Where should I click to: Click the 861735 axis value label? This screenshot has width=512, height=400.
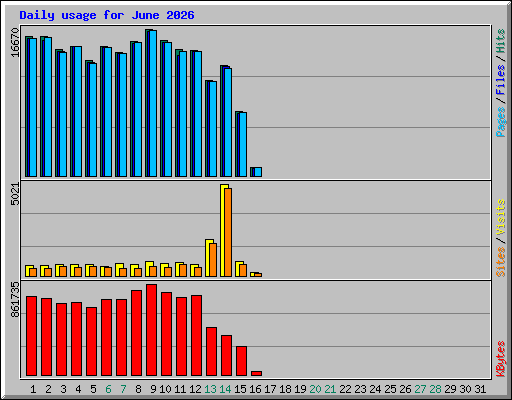(15, 300)
